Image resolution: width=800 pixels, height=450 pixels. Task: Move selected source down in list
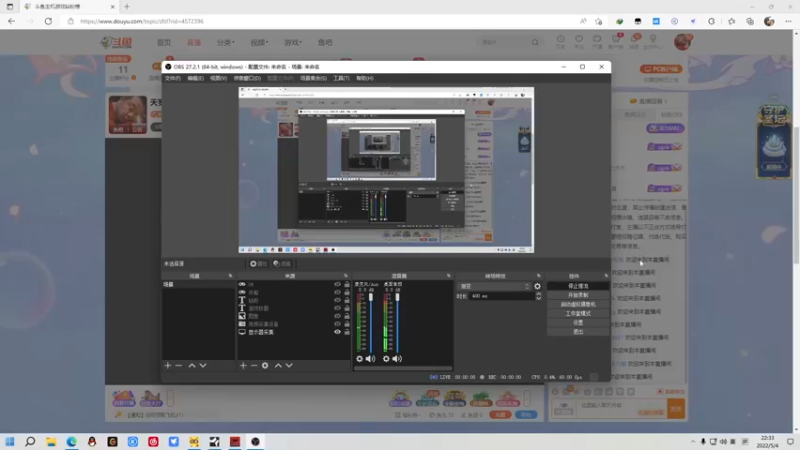point(289,365)
